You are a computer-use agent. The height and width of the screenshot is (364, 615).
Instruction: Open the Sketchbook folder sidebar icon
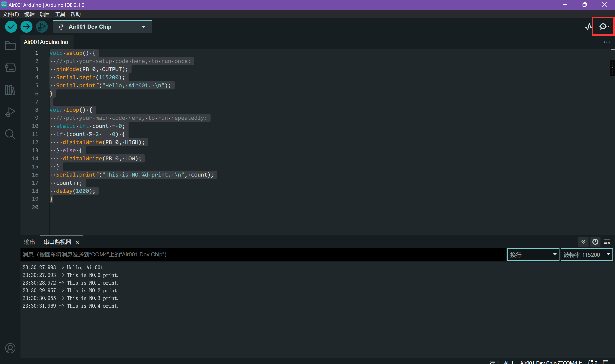tap(10, 46)
